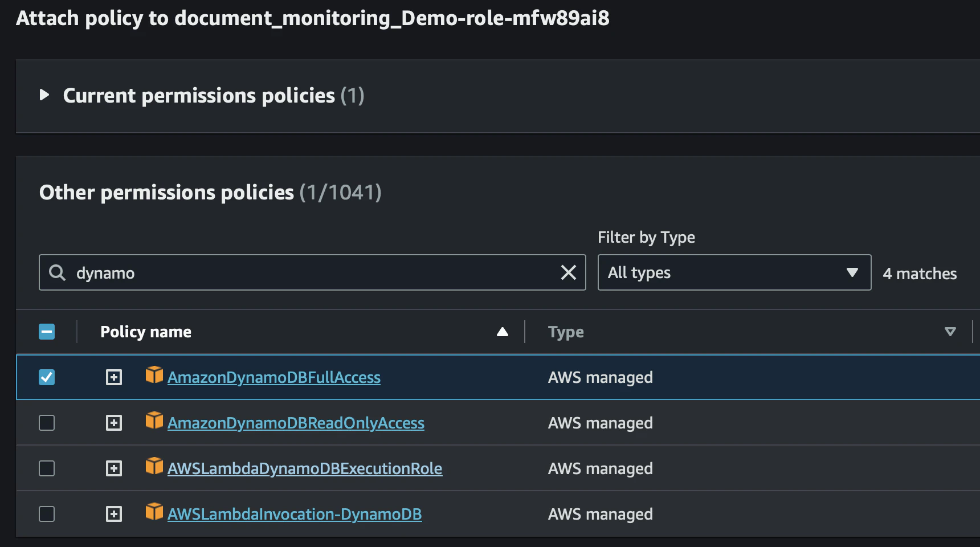Toggle the select-all policies checkbox
The width and height of the screenshot is (980, 547).
pyautogui.click(x=47, y=332)
